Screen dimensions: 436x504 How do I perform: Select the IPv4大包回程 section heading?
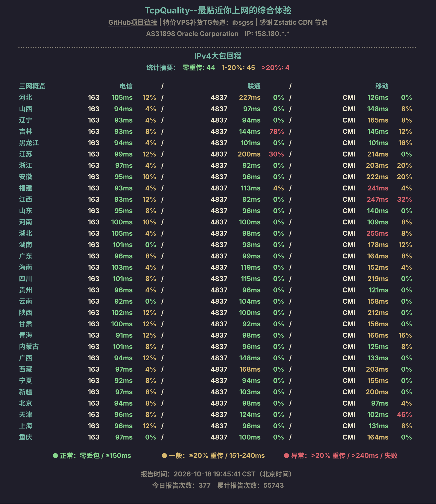(x=218, y=56)
